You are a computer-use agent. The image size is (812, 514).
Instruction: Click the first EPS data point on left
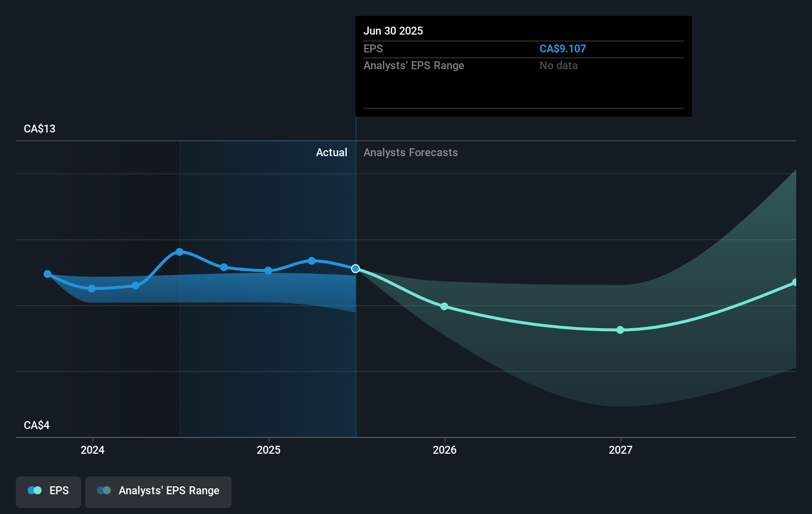tap(47, 274)
